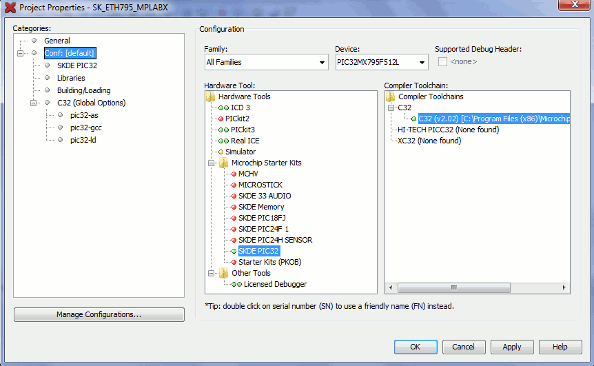Select SKDE PIC32 in Hardware Tool list
Screen dimensions: 594x366
(x=258, y=251)
